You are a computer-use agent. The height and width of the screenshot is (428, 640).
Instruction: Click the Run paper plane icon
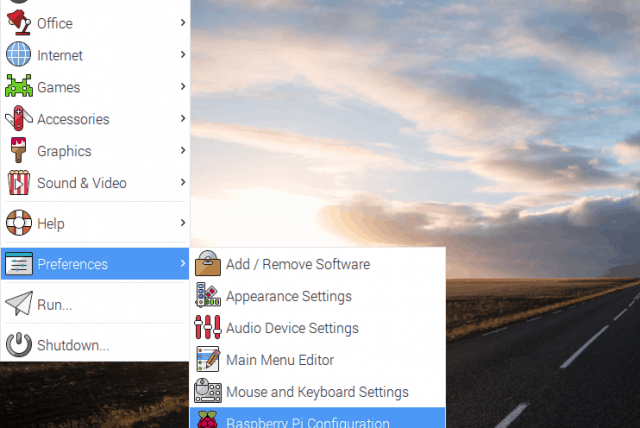point(18,305)
